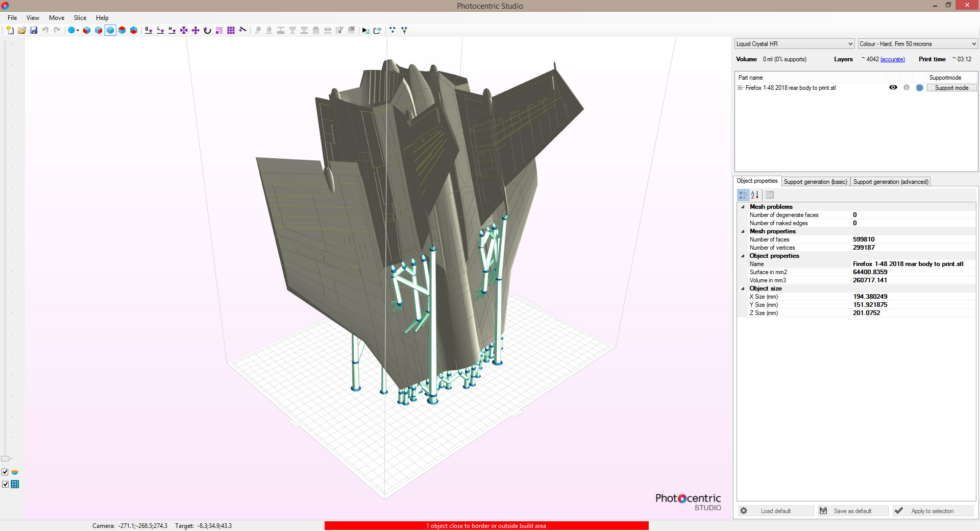Click the Volume in mm3 value 260717.141
980x531 pixels.
point(914,280)
